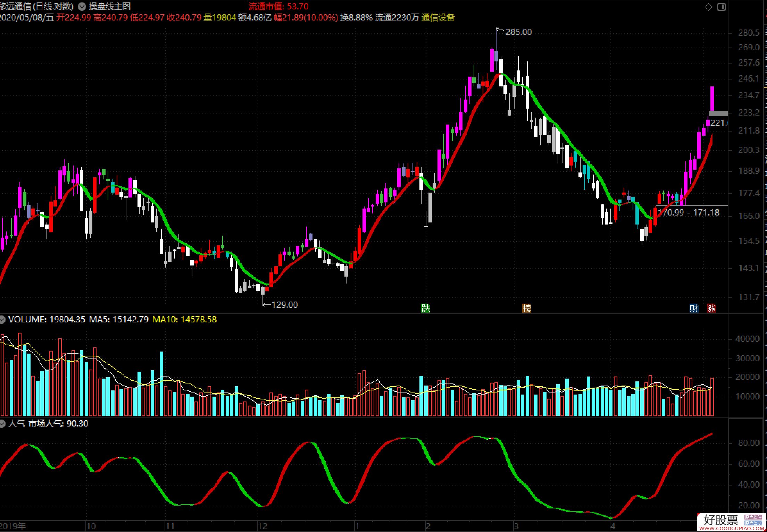Click the orange 榜 marker icon

pyautogui.click(x=527, y=308)
